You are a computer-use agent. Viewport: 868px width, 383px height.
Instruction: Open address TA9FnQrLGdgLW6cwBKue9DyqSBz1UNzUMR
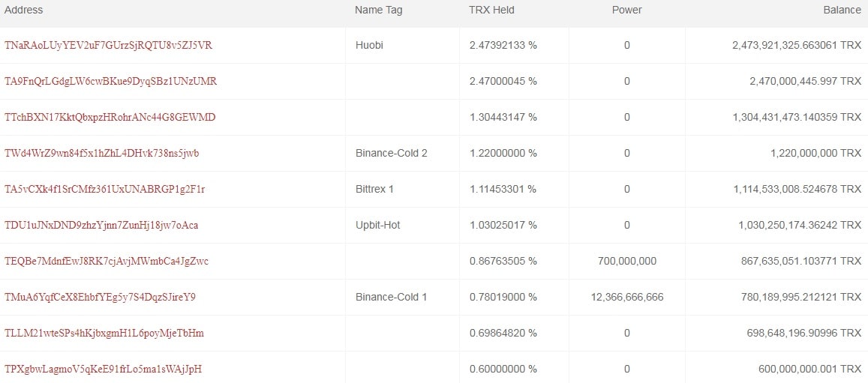pos(111,81)
